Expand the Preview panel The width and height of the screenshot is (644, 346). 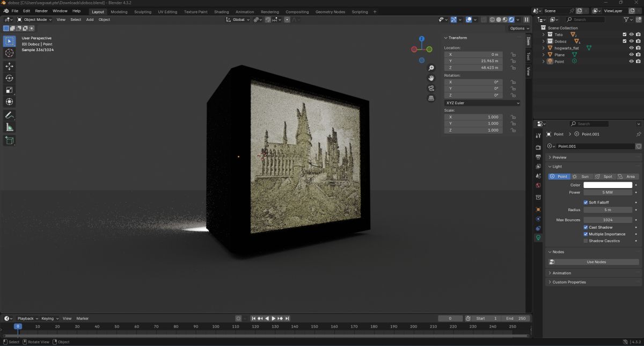tap(594, 157)
